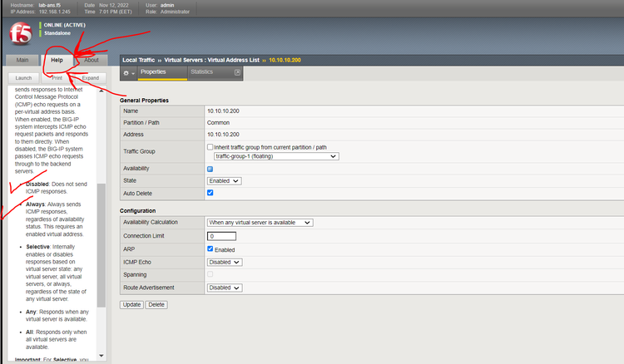This screenshot has height=364, width=624.
Task: Open the State dropdown
Action: pos(225,180)
